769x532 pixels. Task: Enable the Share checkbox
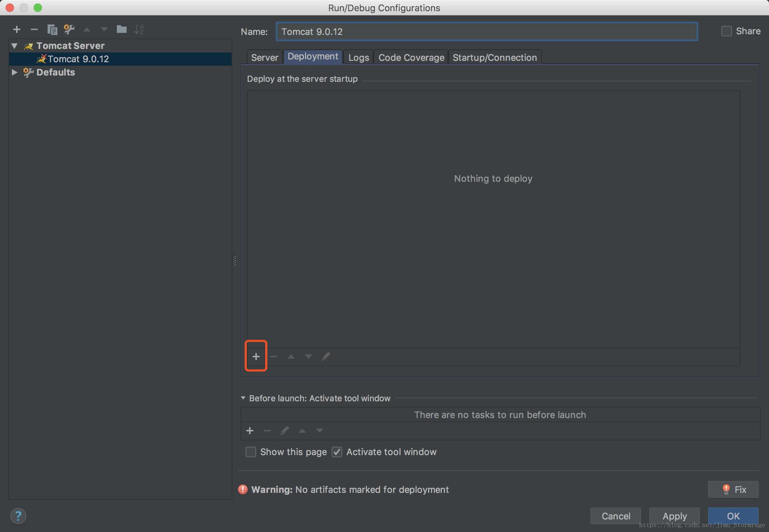tap(726, 31)
